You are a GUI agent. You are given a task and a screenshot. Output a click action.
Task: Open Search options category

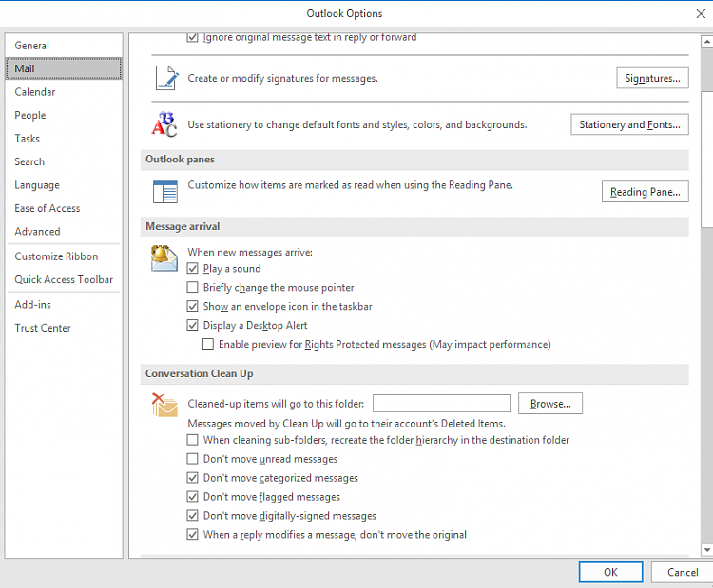click(x=64, y=161)
